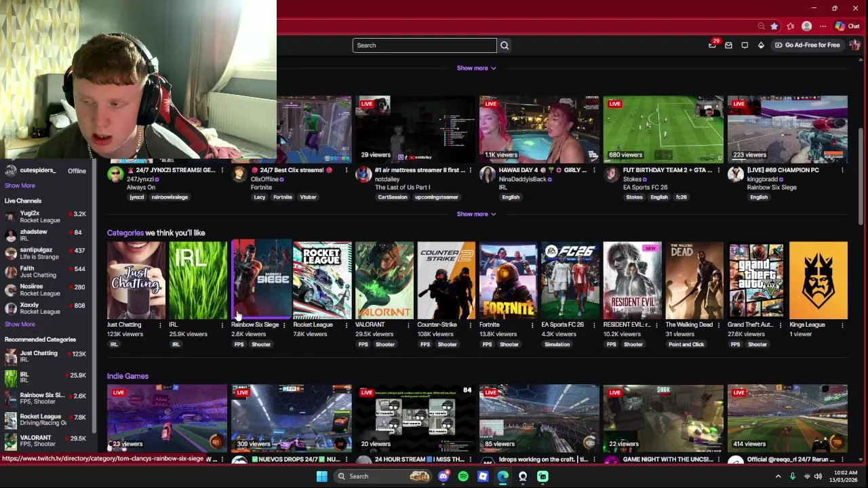Viewport: 868px width, 488px height.
Task: Open the Rainbow Six Siege category cover
Action: [260, 279]
